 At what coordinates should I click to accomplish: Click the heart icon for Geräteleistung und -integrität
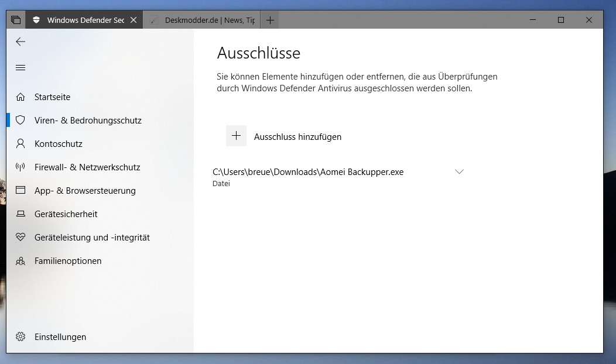click(x=20, y=237)
